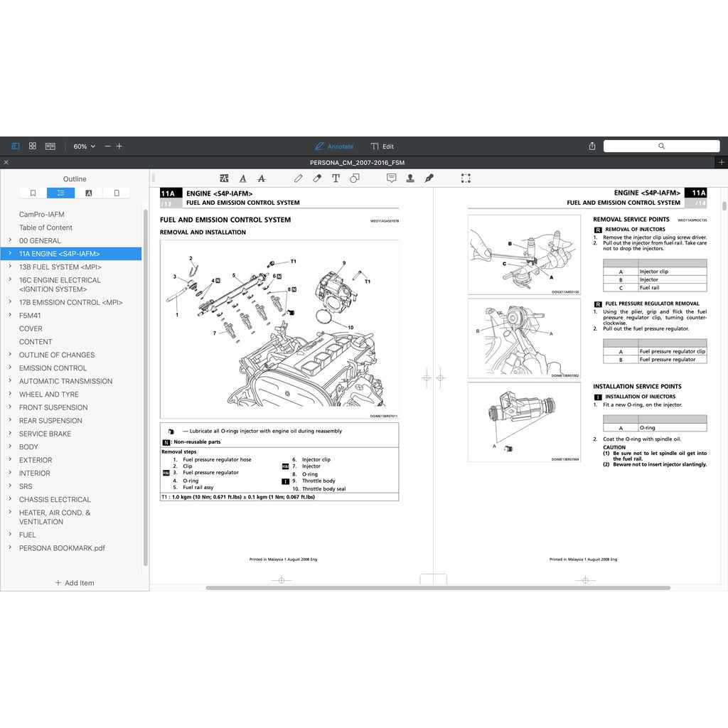Show bookmarks tab in sidebar
The height and width of the screenshot is (728, 728).
point(33,193)
